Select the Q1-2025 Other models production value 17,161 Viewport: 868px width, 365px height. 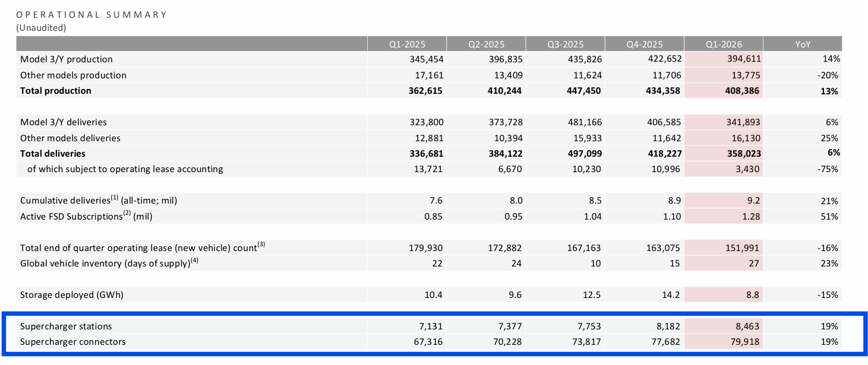point(427,75)
